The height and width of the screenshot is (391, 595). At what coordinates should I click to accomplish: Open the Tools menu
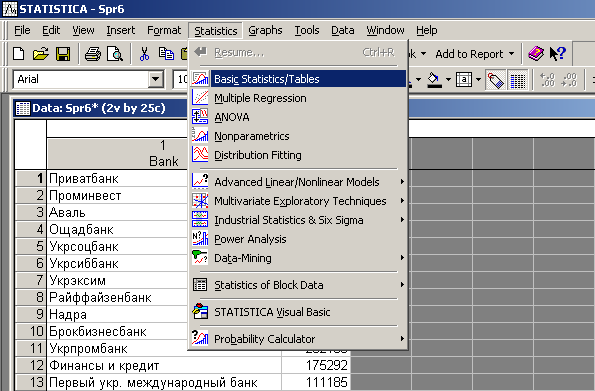tap(307, 30)
